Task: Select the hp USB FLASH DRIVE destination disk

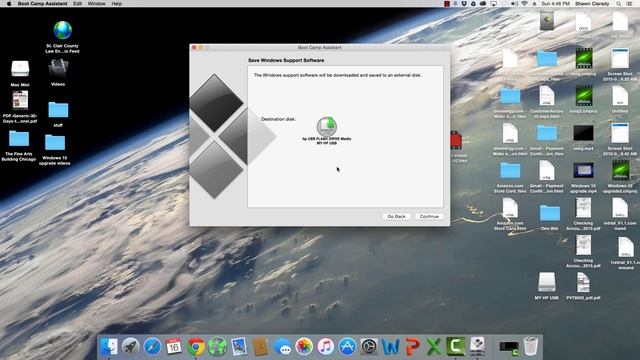Action: [x=327, y=130]
